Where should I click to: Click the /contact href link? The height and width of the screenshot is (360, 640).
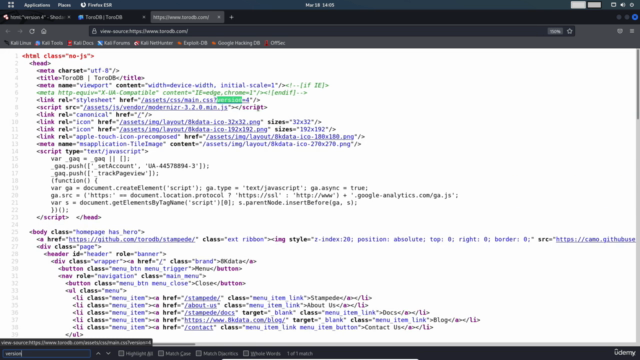click(x=199, y=327)
